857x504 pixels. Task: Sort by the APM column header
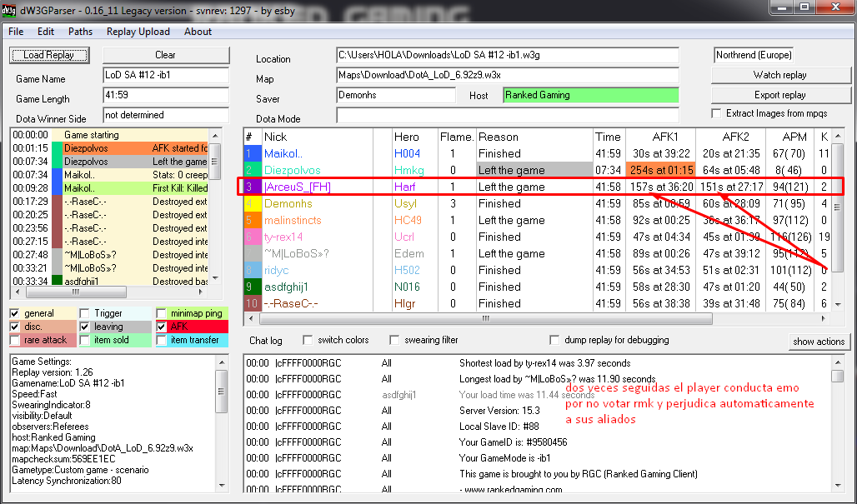789,137
